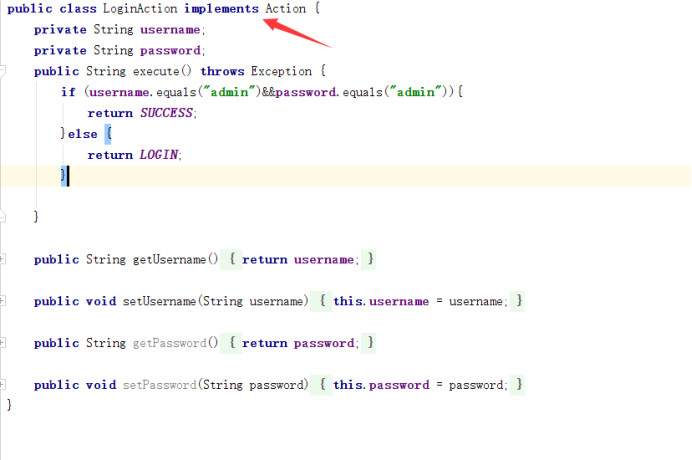Click the 'if' keyword
692x460 pixels.
pyautogui.click(x=68, y=92)
